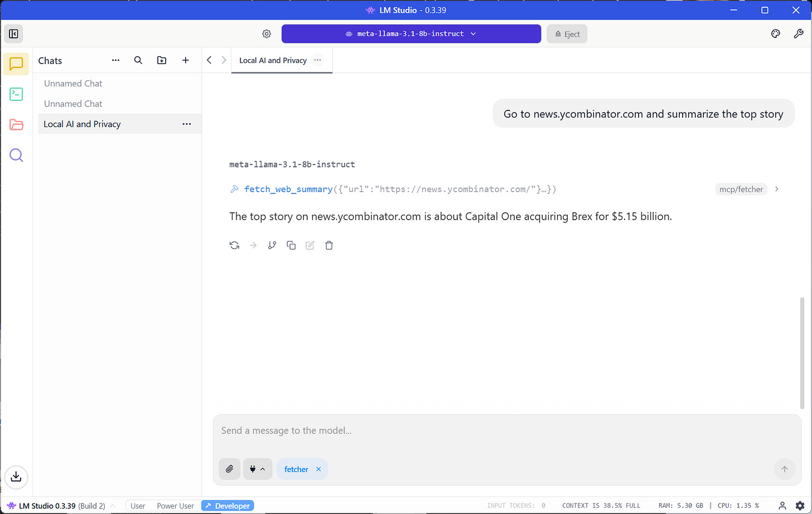This screenshot has width=812, height=514.
Task: Search chats with the magnifier icon
Action: 138,60
